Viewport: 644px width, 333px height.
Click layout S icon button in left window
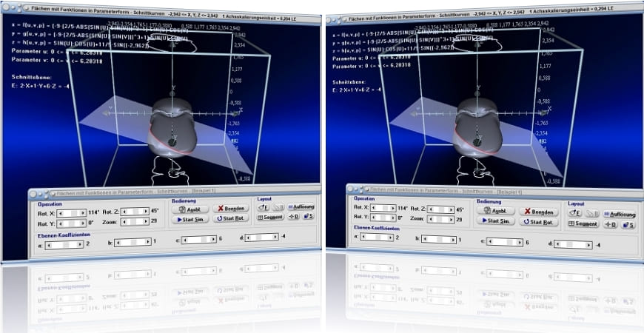pos(308,216)
